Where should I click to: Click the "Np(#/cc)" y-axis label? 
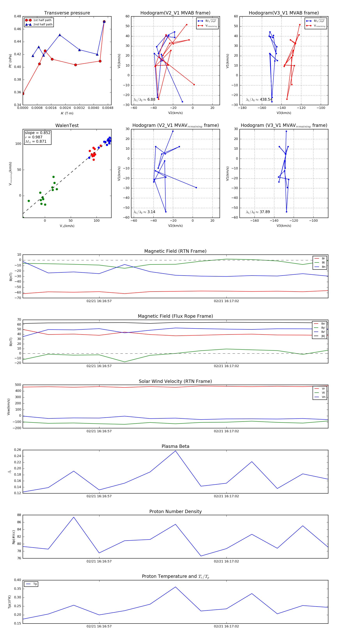pyautogui.click(x=13, y=537)
